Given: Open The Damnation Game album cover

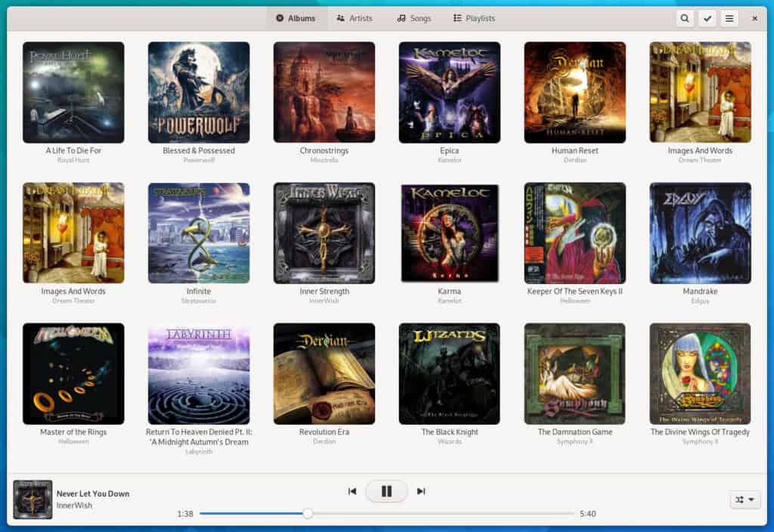Looking at the screenshot, I should coord(575,373).
